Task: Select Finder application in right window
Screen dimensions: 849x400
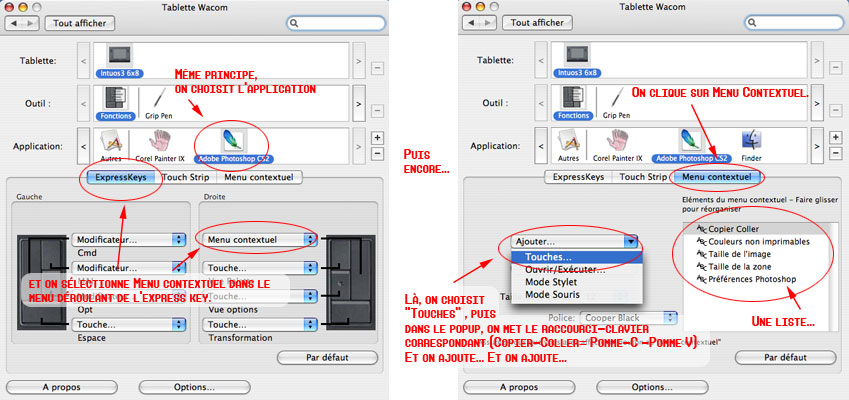Action: (752, 146)
